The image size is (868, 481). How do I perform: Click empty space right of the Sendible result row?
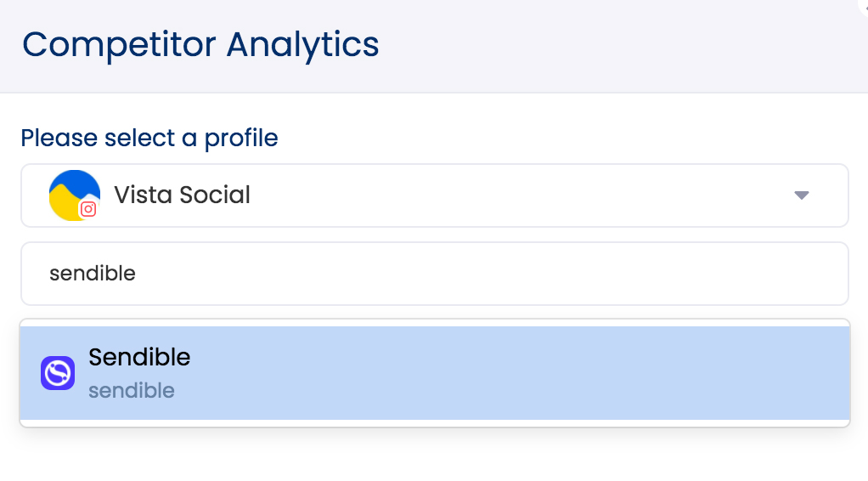[x=595, y=373]
